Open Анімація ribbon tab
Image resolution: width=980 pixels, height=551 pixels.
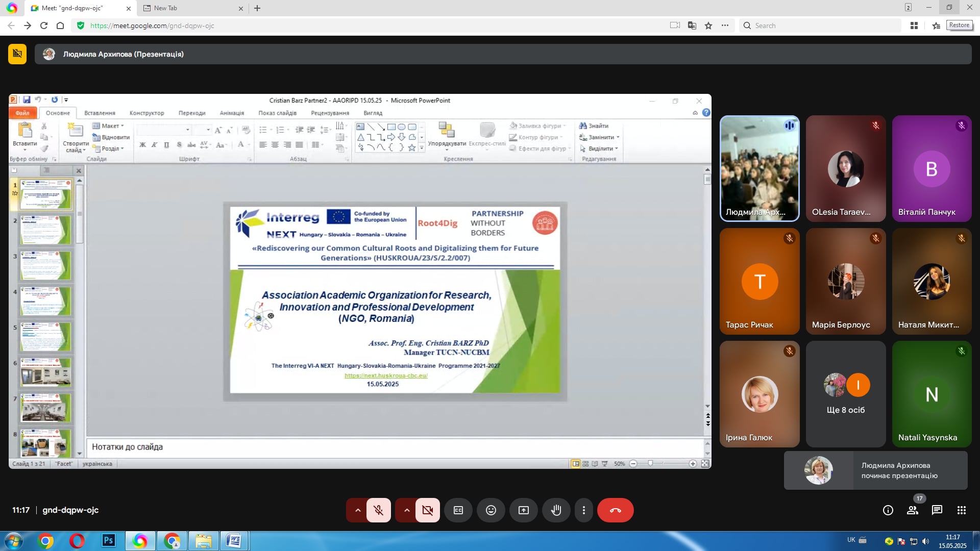click(x=232, y=113)
